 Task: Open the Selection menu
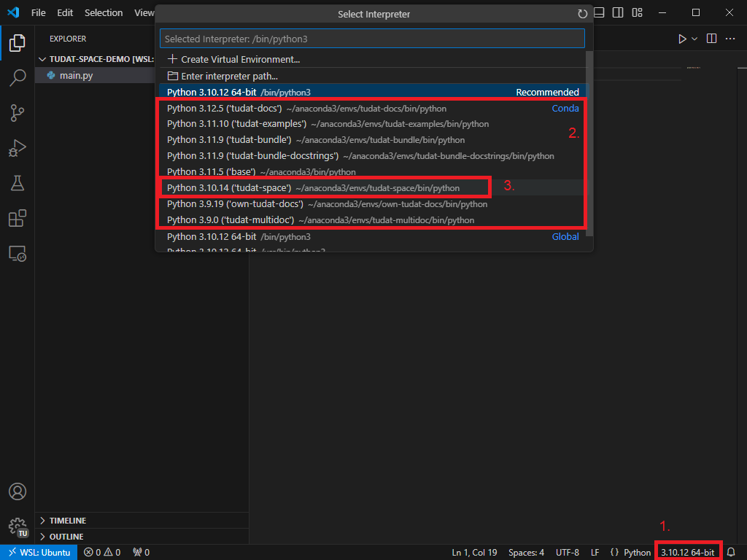[x=104, y=13]
